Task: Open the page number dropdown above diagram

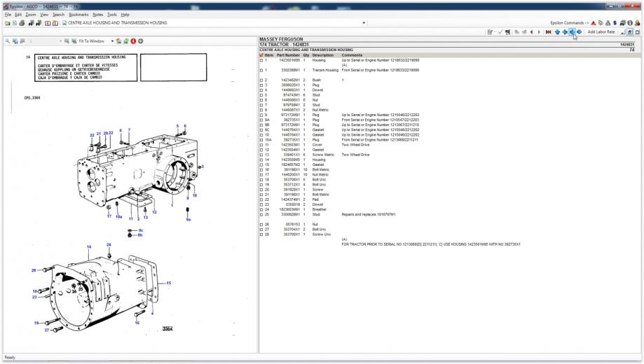Action: point(60,41)
